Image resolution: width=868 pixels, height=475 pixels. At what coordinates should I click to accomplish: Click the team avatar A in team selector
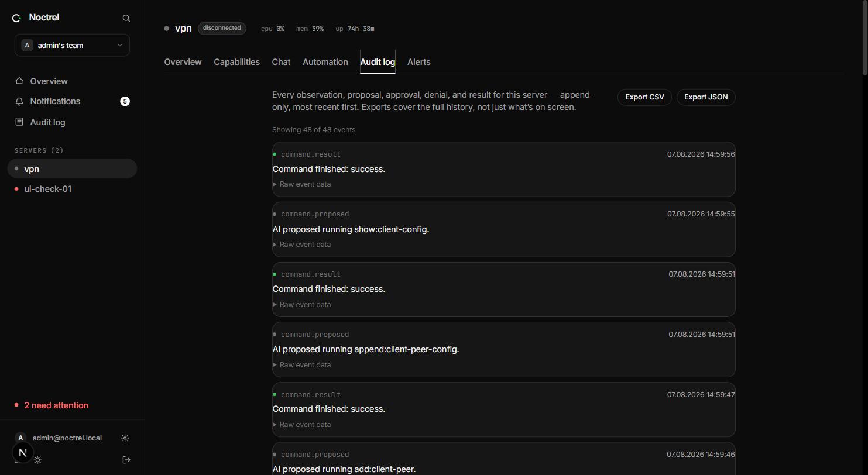pyautogui.click(x=27, y=45)
